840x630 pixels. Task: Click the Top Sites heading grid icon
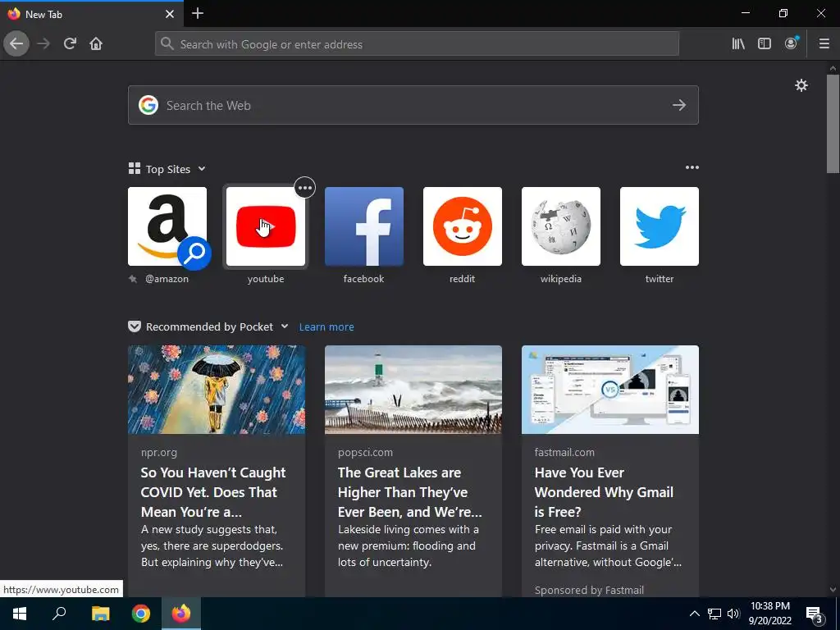(x=135, y=169)
